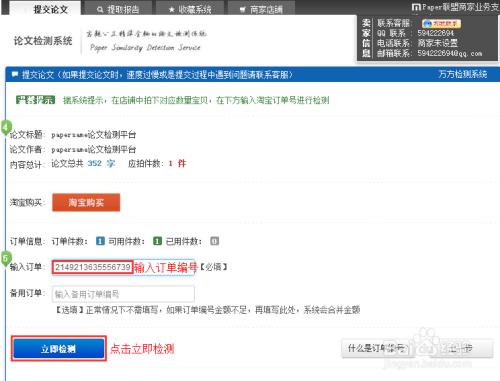The image size is (500, 381).
Task: Click the Paper联盟 logo icon
Action: 416,7
